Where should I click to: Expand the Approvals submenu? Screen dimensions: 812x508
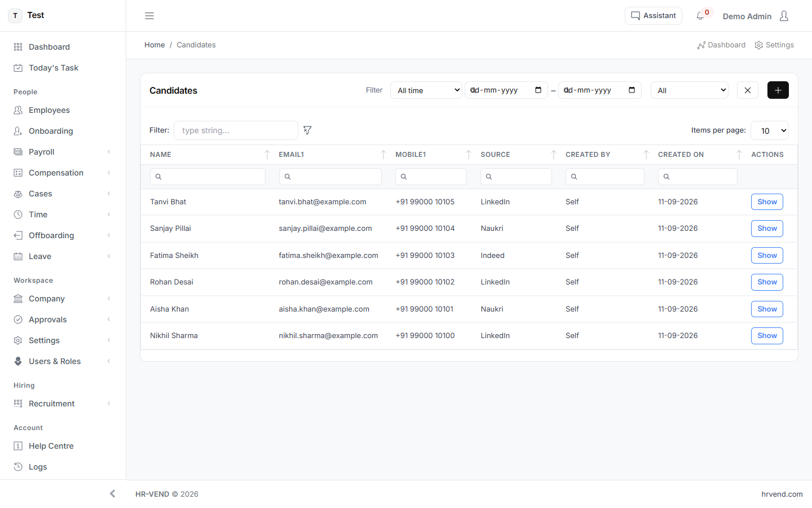63,319
